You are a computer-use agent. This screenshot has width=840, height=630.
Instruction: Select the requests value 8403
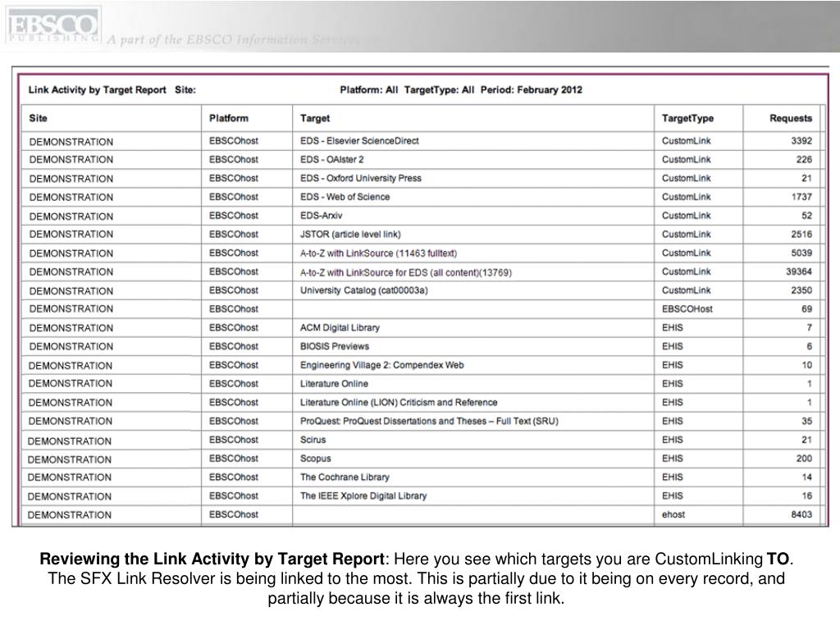(x=801, y=515)
